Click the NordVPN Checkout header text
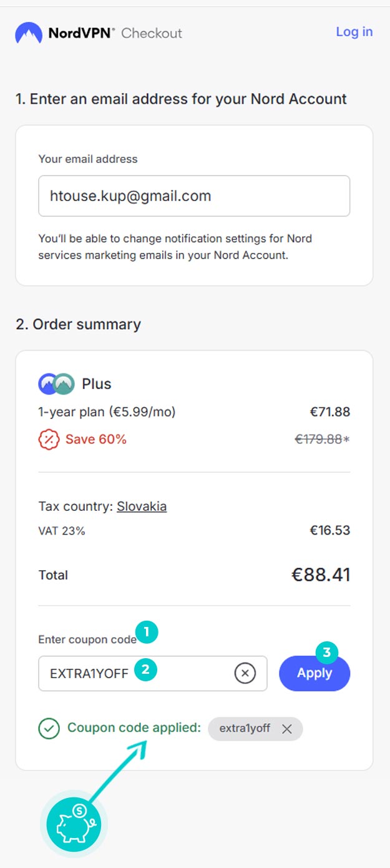Screen dimensions: 390x868 pos(115,33)
